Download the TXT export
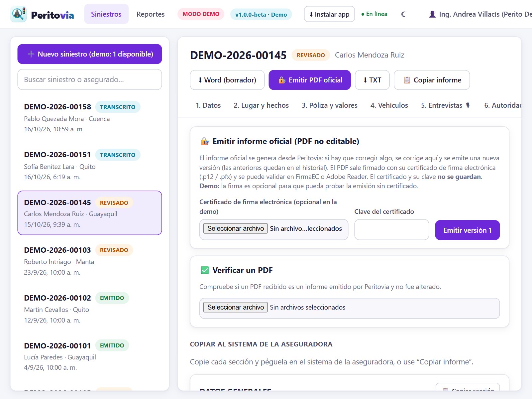The width and height of the screenshot is (532, 399). click(372, 80)
